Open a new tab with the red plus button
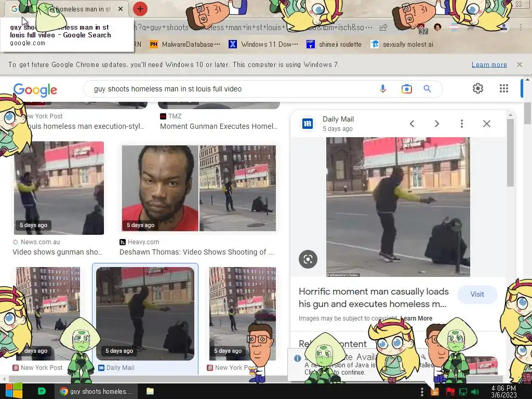This screenshot has height=399, width=532. [140, 9]
